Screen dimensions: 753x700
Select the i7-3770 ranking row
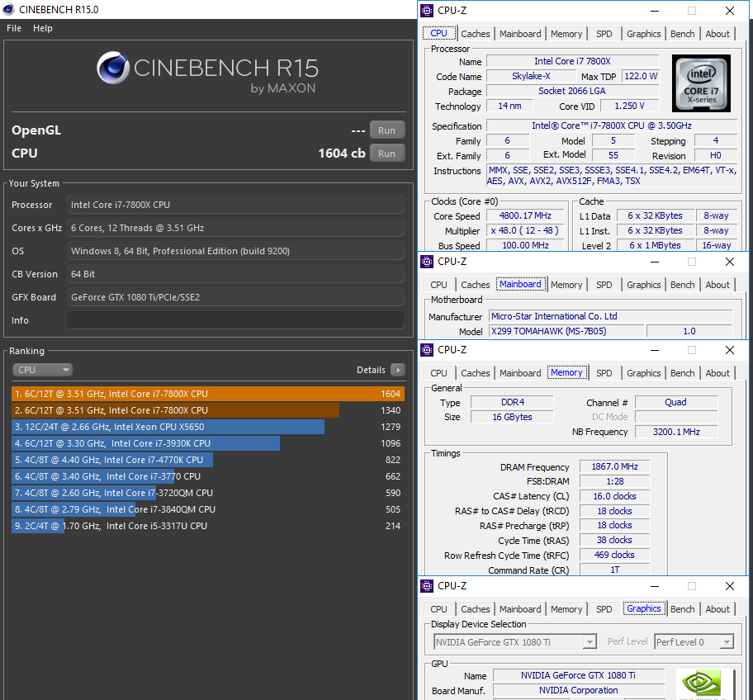coord(208,476)
